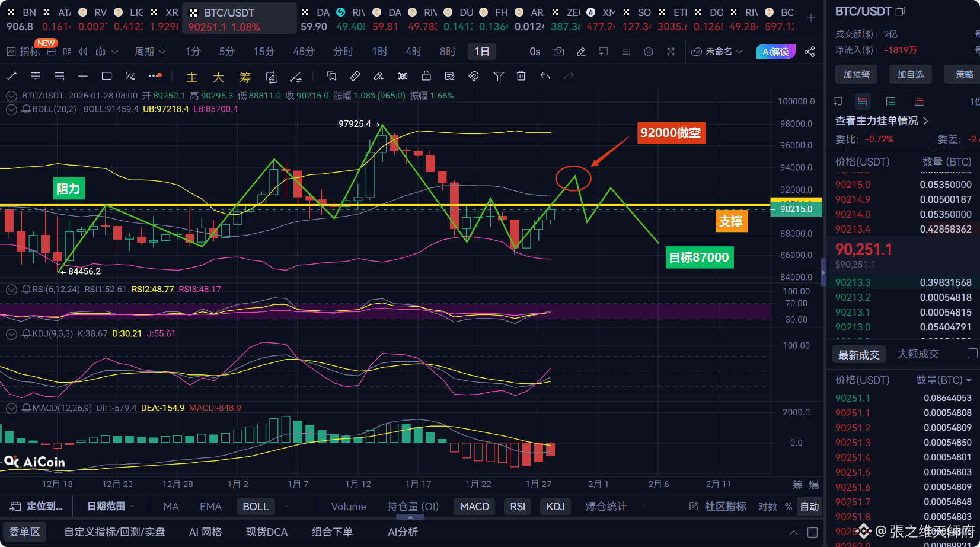
Task: Open the camera screenshot tool
Action: tap(558, 52)
